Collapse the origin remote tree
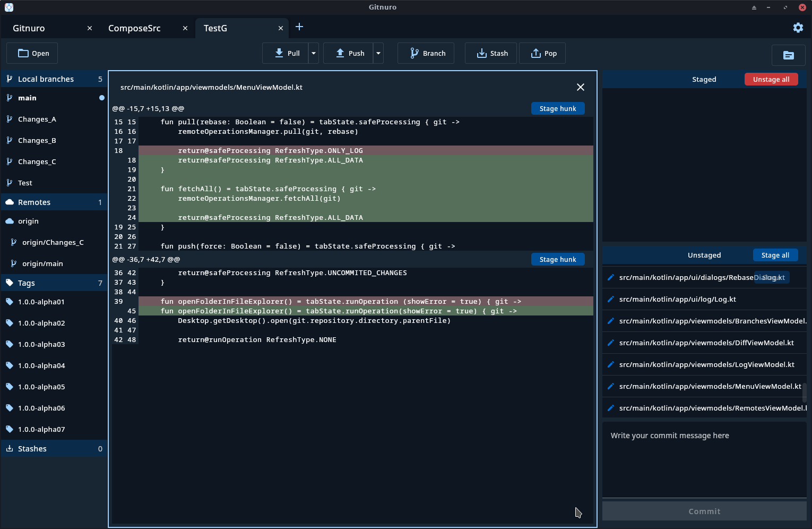The width and height of the screenshot is (812, 529). pos(54,221)
